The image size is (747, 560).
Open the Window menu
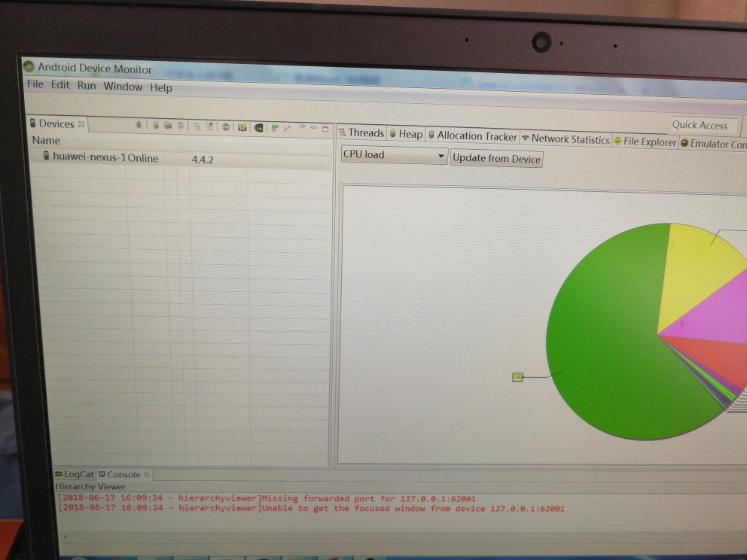(x=123, y=87)
